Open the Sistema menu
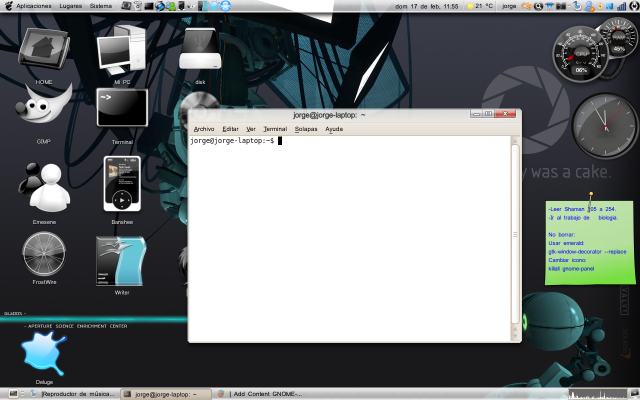 point(101,6)
